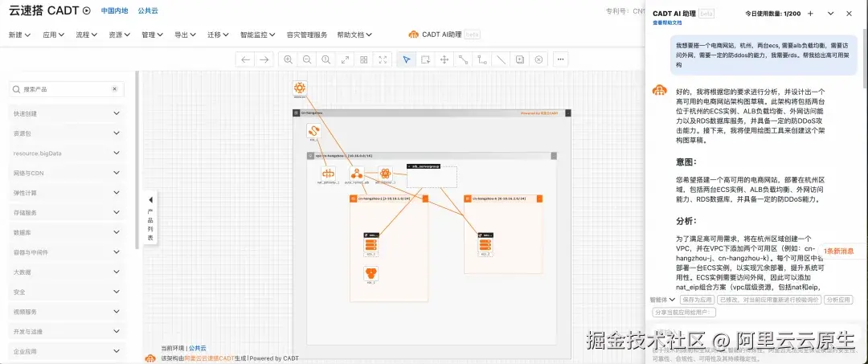The width and height of the screenshot is (868, 364).
Task: Open 容灾管理服务 menu item
Action: [x=307, y=35]
